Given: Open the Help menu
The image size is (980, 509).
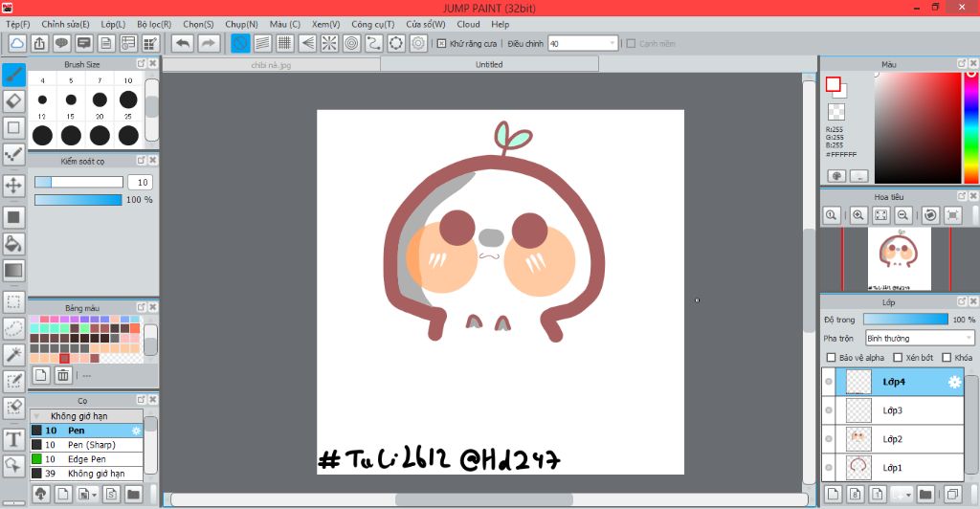Looking at the screenshot, I should coord(500,24).
